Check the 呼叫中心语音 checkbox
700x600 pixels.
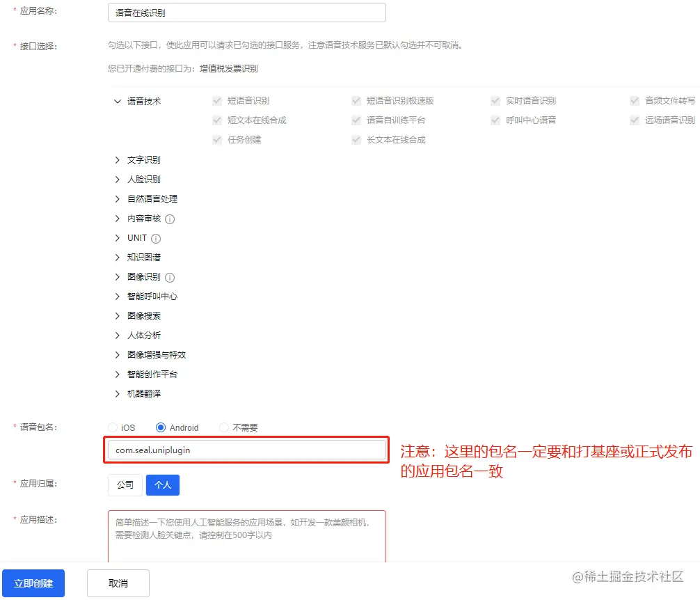point(495,120)
